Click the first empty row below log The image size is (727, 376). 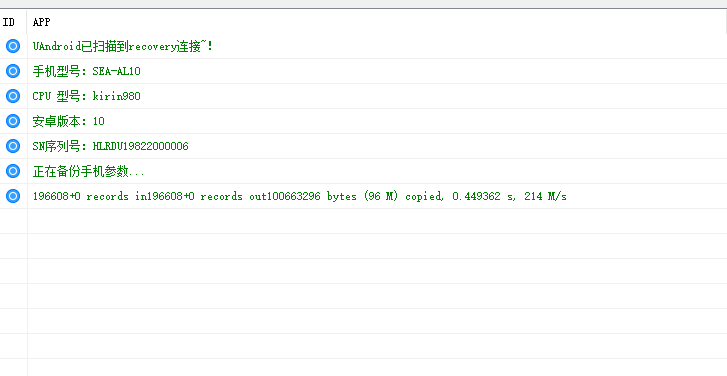click(364, 221)
